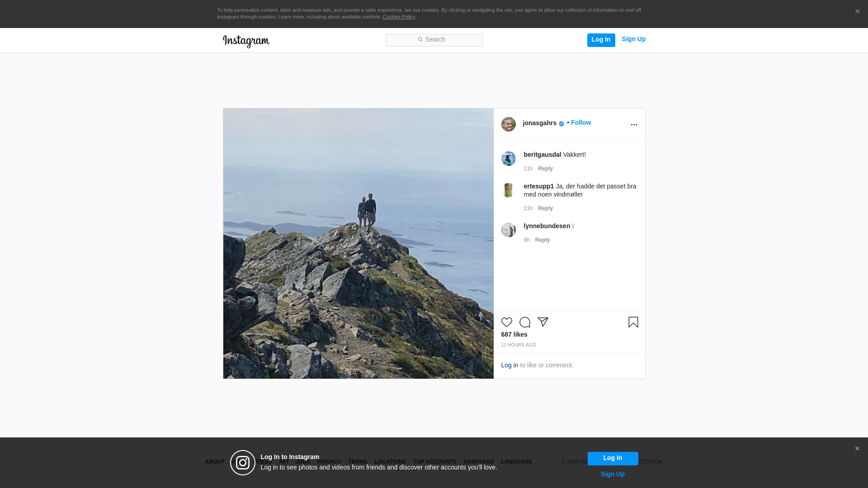The image size is (868, 488).
Task: Open LANGUAGE footer selector
Action: point(517,462)
